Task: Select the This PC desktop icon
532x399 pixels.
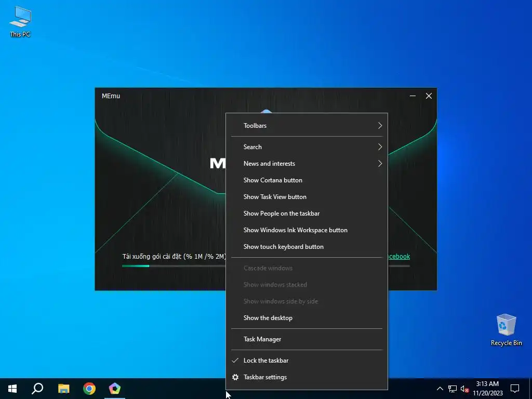Action: coord(20,21)
